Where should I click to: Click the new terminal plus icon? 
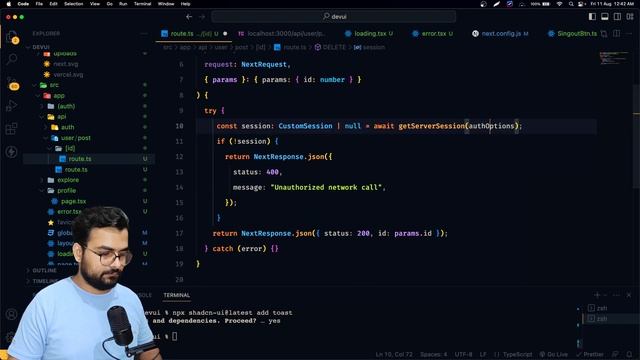point(597,295)
